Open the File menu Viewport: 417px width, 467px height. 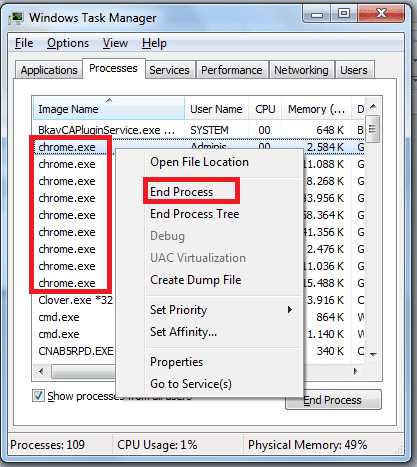pyautogui.click(x=24, y=43)
